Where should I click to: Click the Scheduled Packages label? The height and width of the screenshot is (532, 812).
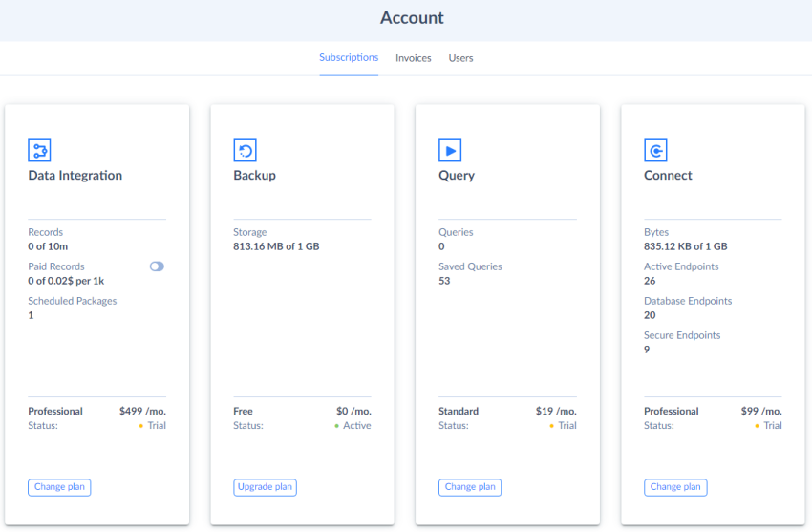(x=72, y=301)
